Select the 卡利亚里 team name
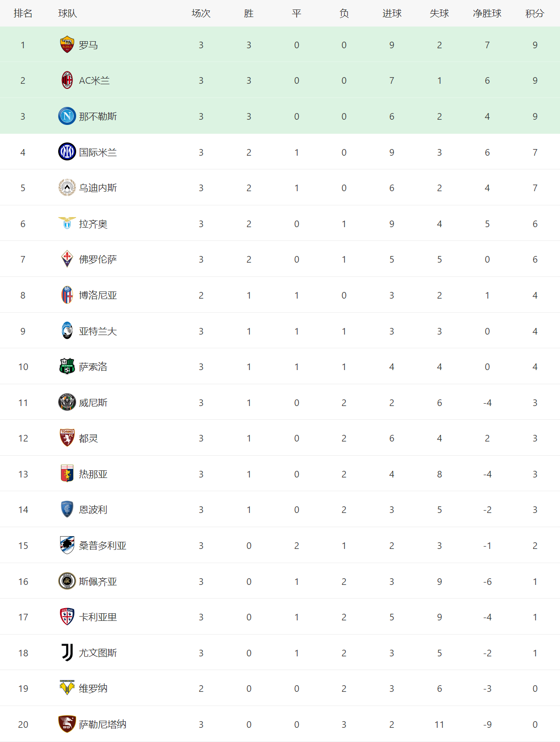This screenshot has height=742, width=560. click(98, 617)
